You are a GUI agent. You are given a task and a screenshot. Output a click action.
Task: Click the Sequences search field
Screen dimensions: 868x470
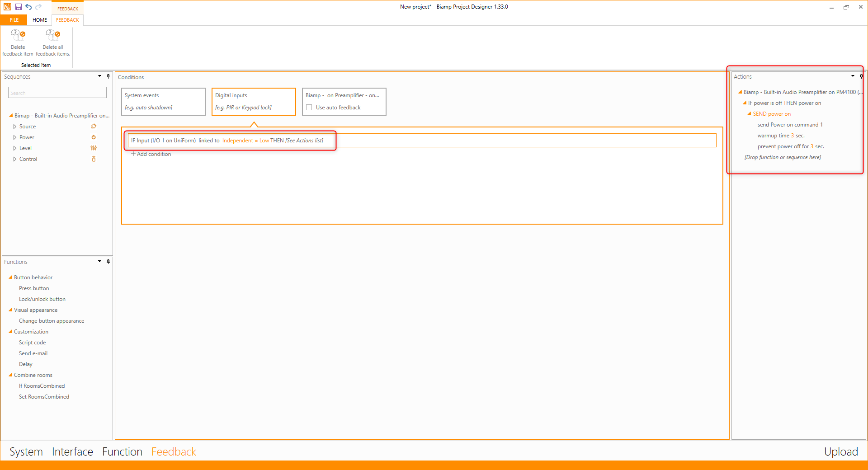point(57,93)
